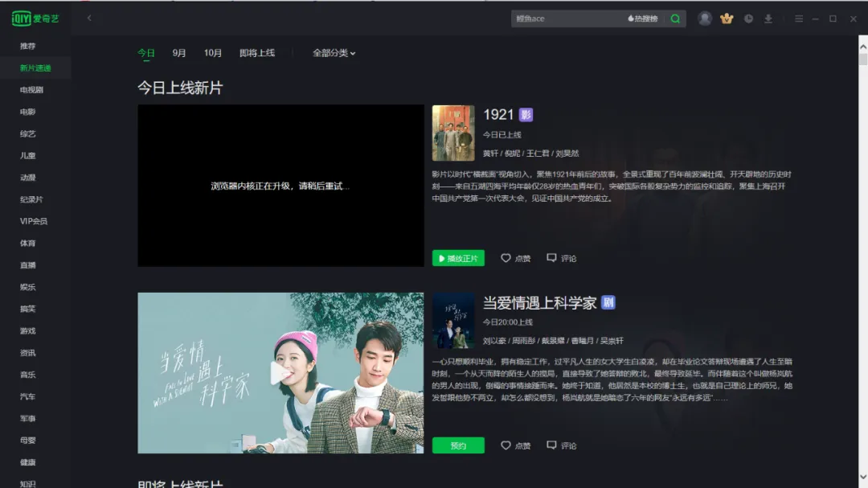868x488 pixels.
Task: Open 直播 in the sidebar
Action: pos(27,265)
